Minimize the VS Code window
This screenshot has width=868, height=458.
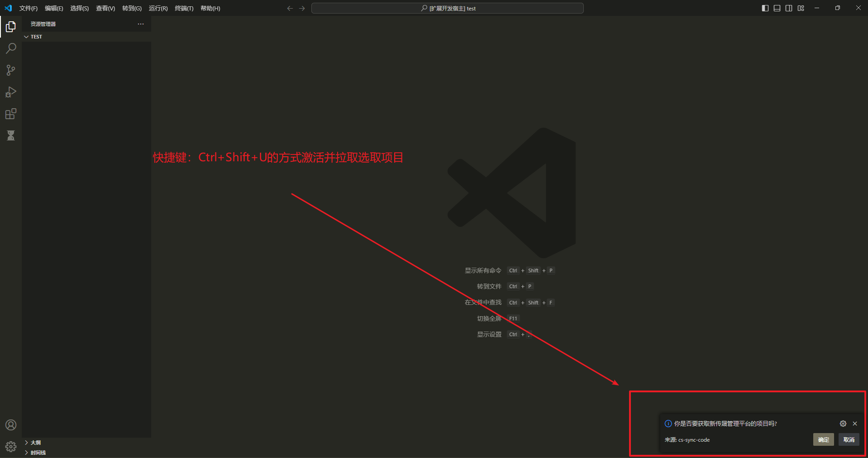click(817, 8)
